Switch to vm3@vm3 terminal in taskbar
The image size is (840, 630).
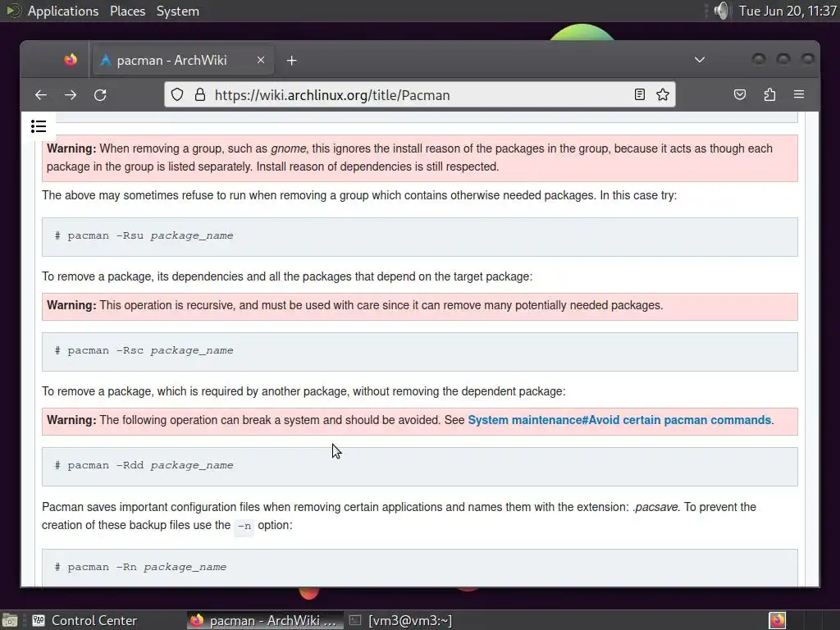click(401, 620)
